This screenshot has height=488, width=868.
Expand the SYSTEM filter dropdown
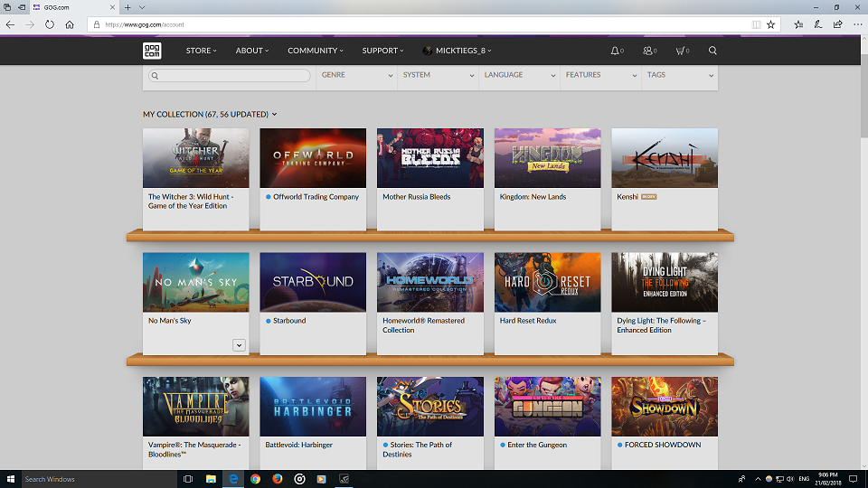(x=438, y=75)
